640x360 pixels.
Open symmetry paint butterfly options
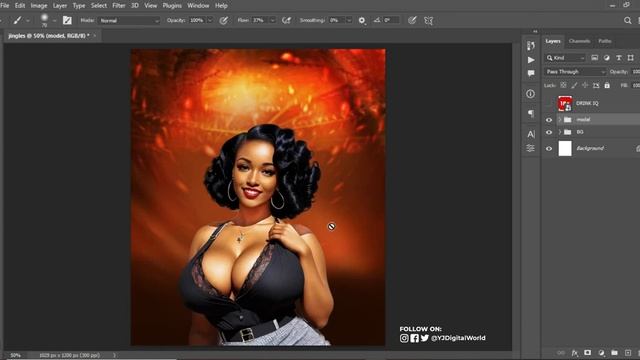pos(428,20)
